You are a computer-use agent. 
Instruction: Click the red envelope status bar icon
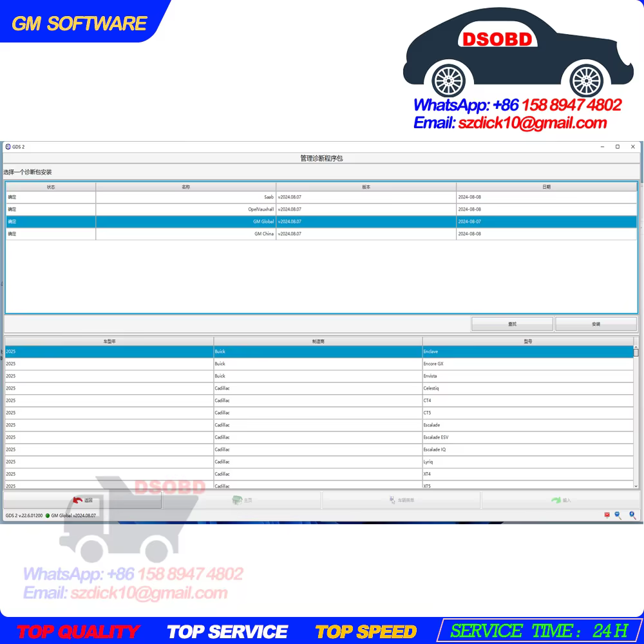point(607,515)
